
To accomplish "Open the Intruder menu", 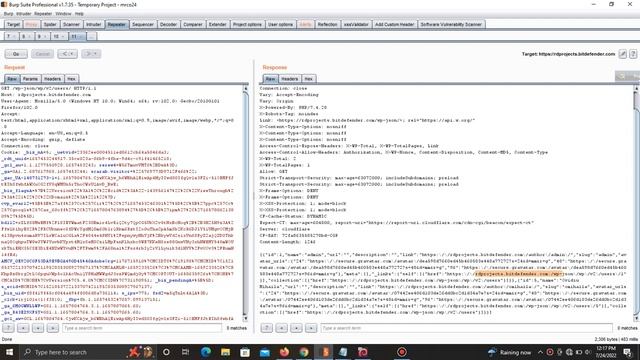I will pyautogui.click(x=24, y=13).
